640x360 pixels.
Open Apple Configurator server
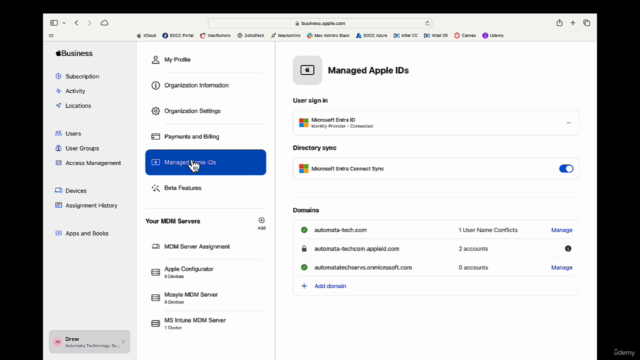tap(206, 272)
